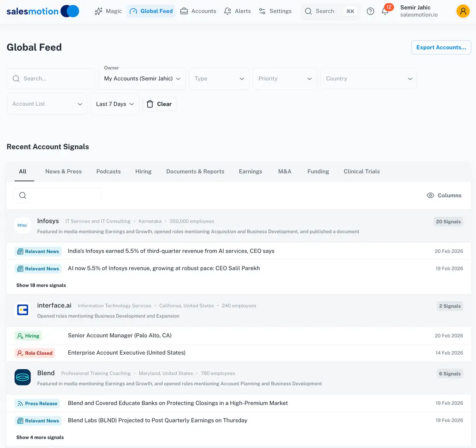Open Documents & Reports tab
The height and width of the screenshot is (448, 476).
[x=195, y=171]
